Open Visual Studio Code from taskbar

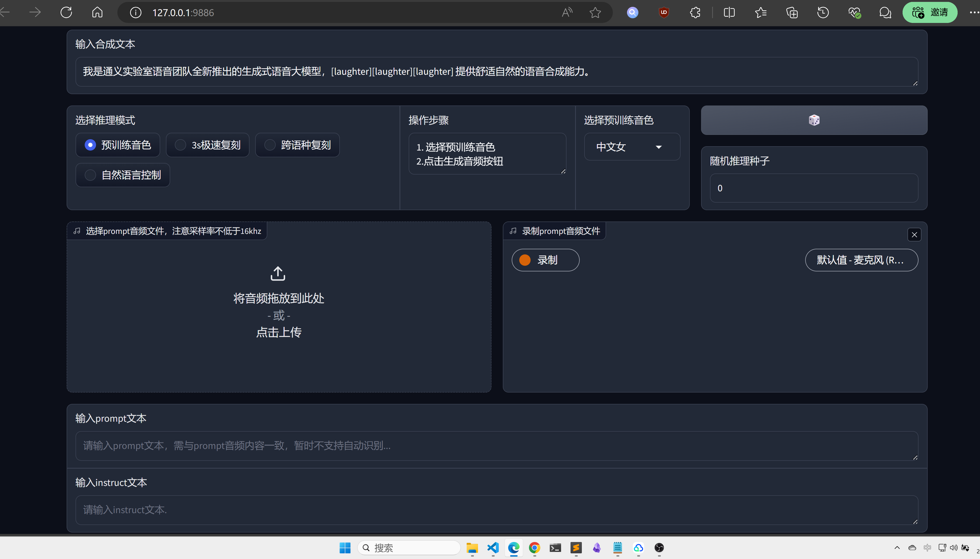coord(493,547)
